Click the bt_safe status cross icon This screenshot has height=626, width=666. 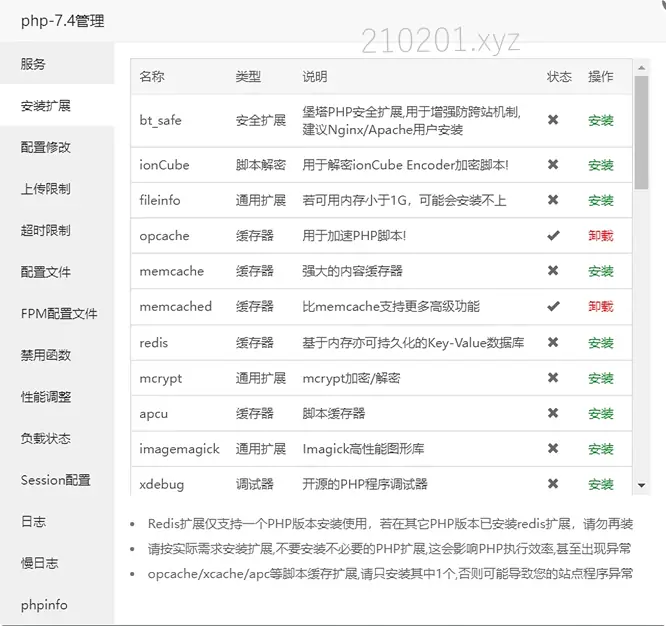point(553,120)
